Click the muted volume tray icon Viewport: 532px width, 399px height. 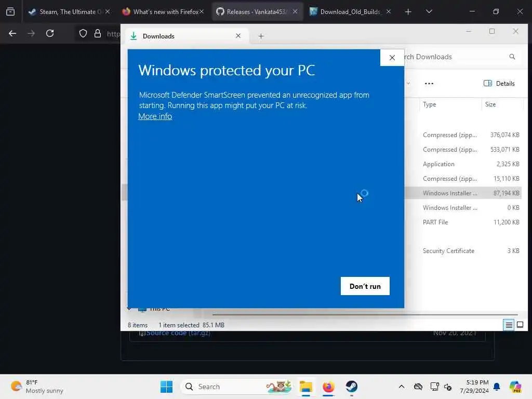click(x=448, y=387)
